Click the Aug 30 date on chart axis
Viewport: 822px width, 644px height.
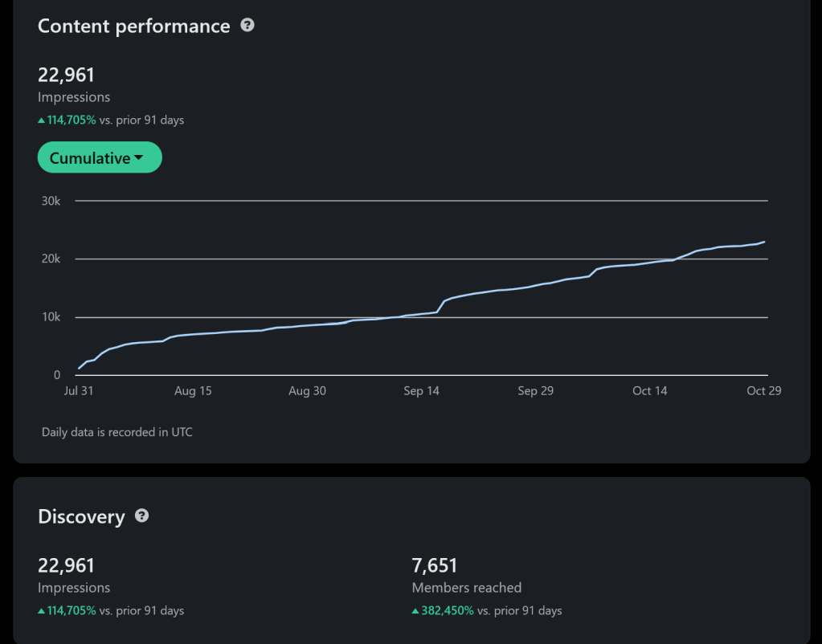pyautogui.click(x=308, y=391)
